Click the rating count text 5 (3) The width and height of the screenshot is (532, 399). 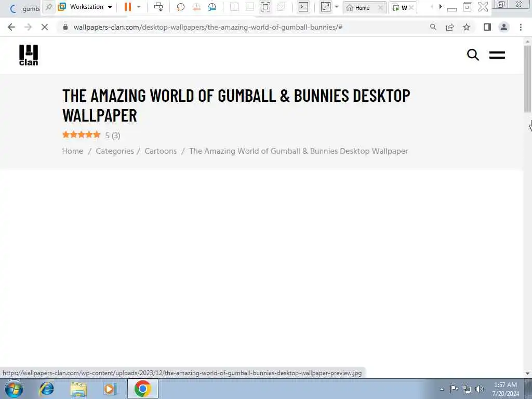[x=112, y=136]
